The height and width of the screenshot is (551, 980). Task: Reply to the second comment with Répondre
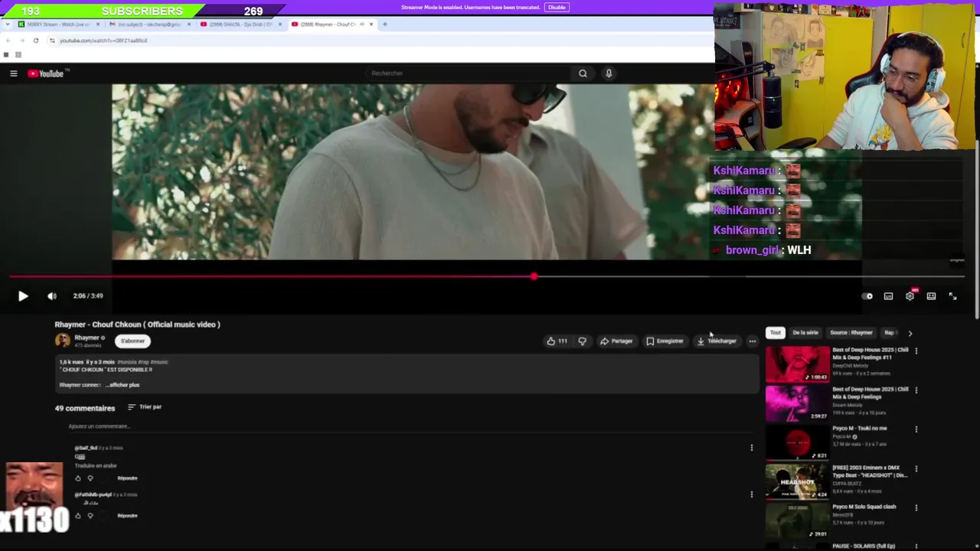(127, 516)
